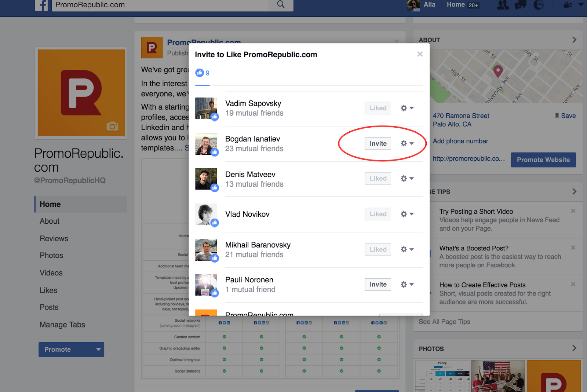587x392 pixels.
Task: Open Posts in the page sidebar
Action: 49,307
